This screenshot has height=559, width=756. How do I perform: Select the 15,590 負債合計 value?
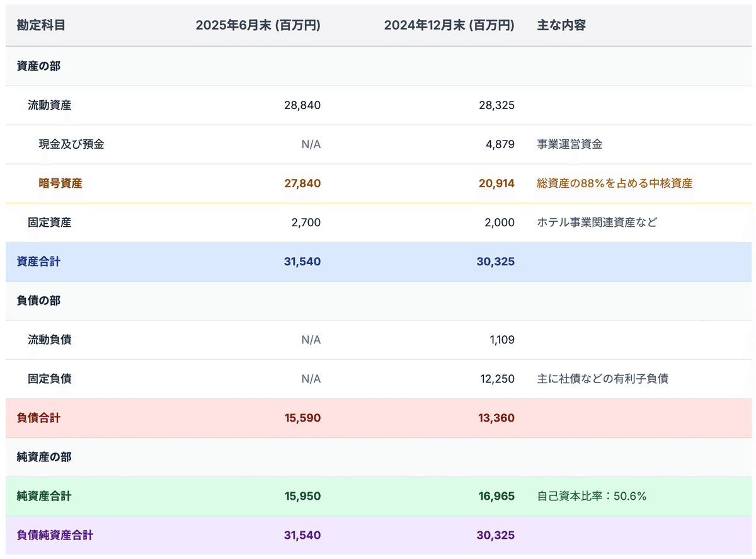click(302, 418)
